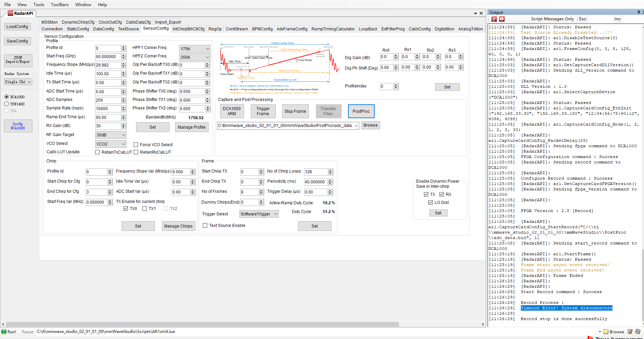The image size is (644, 339).
Task: Step the No of Chirp Loops spinner
Action: click(x=330, y=172)
